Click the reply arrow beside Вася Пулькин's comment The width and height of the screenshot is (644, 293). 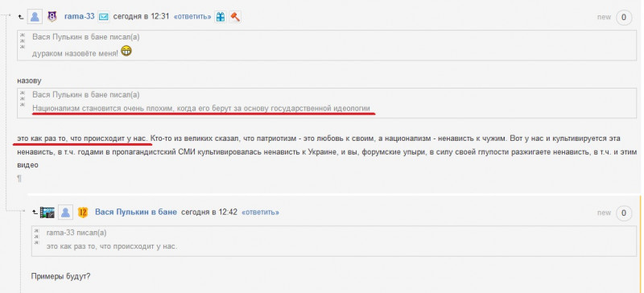35,213
